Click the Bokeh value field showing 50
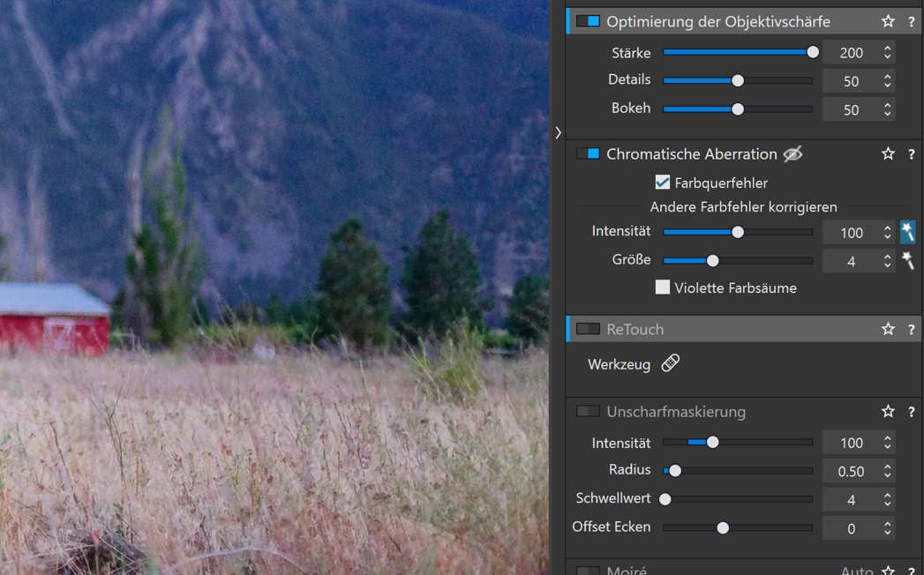The height and width of the screenshot is (575, 924). 851,110
